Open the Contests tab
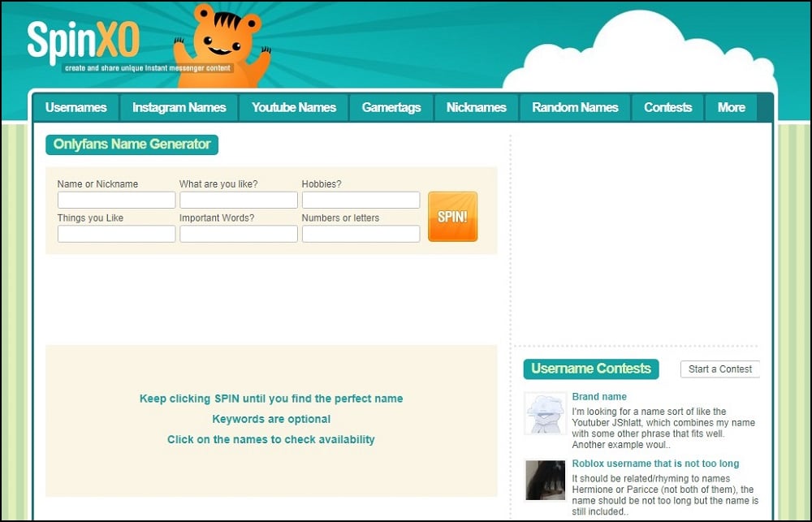This screenshot has height=522, width=812. click(x=668, y=108)
